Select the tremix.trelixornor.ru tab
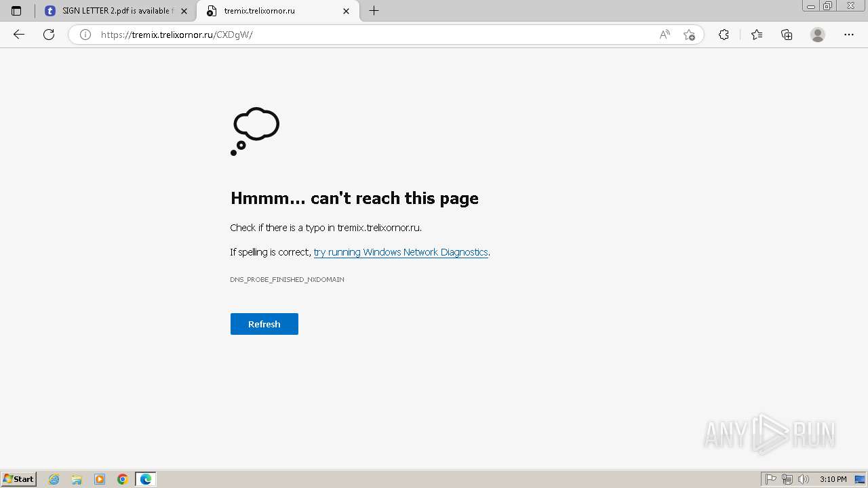This screenshot has height=488, width=868. (x=278, y=11)
